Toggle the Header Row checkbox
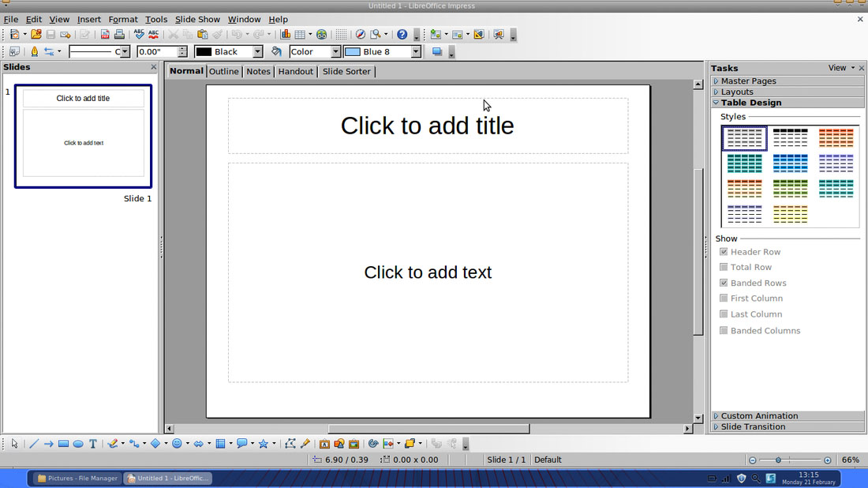The height and width of the screenshot is (488, 868). point(724,252)
